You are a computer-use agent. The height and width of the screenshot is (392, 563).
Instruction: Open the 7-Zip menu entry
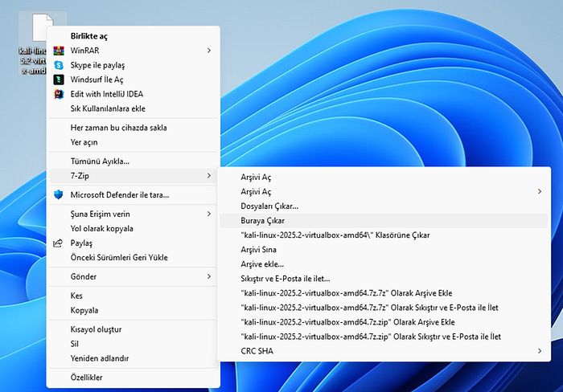click(x=134, y=176)
